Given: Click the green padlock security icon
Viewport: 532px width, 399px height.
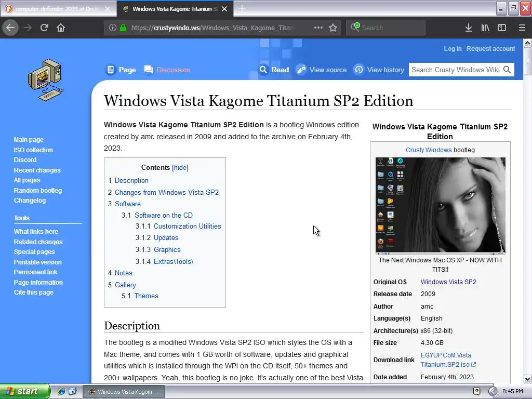Looking at the screenshot, I should coord(123,28).
